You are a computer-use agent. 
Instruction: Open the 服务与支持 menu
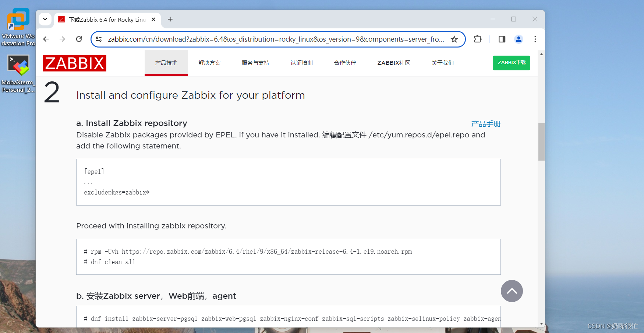[x=255, y=63]
